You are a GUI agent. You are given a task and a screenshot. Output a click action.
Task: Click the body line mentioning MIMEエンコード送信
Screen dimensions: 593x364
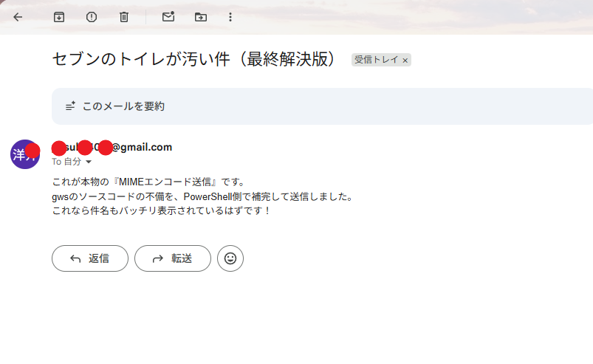click(148, 182)
